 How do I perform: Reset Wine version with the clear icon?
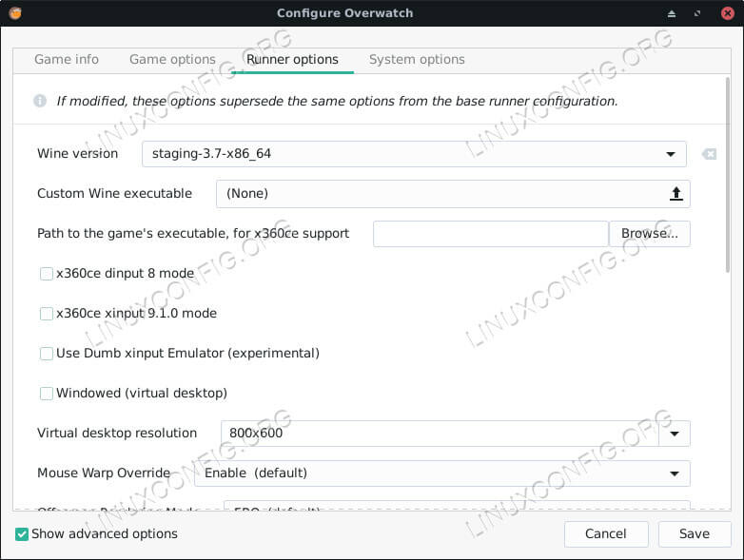pos(709,154)
